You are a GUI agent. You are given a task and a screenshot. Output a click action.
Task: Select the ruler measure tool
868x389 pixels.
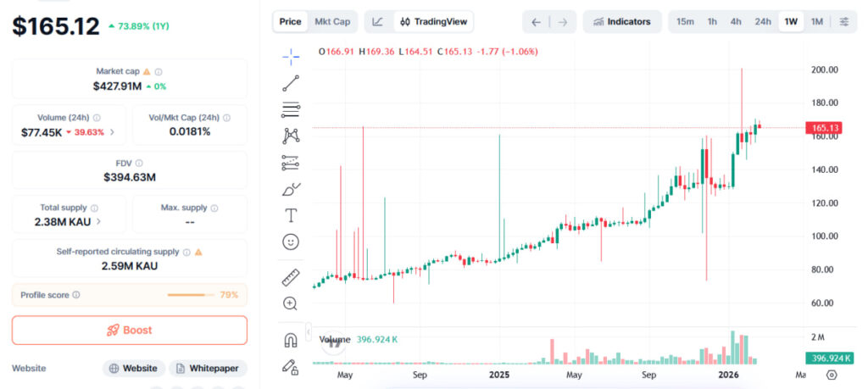291,277
